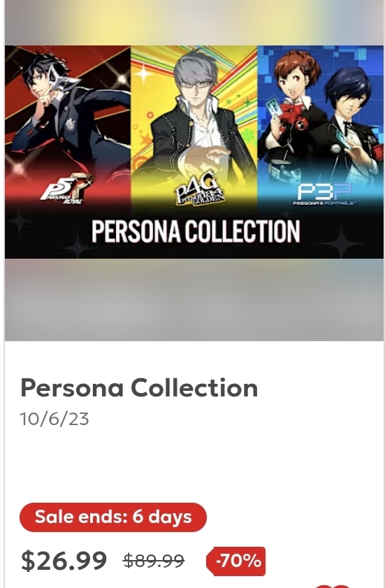The width and height of the screenshot is (385, 588).
Task: Click the 10/6/23 release date
Action: pos(55,419)
